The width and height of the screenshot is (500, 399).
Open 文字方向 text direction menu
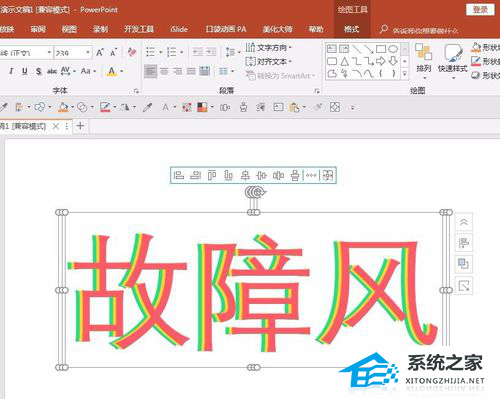click(269, 48)
